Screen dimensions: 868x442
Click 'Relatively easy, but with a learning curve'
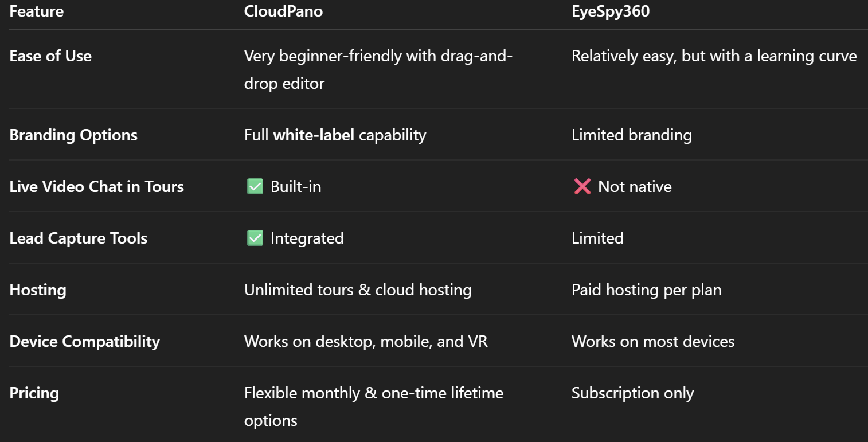(x=714, y=56)
